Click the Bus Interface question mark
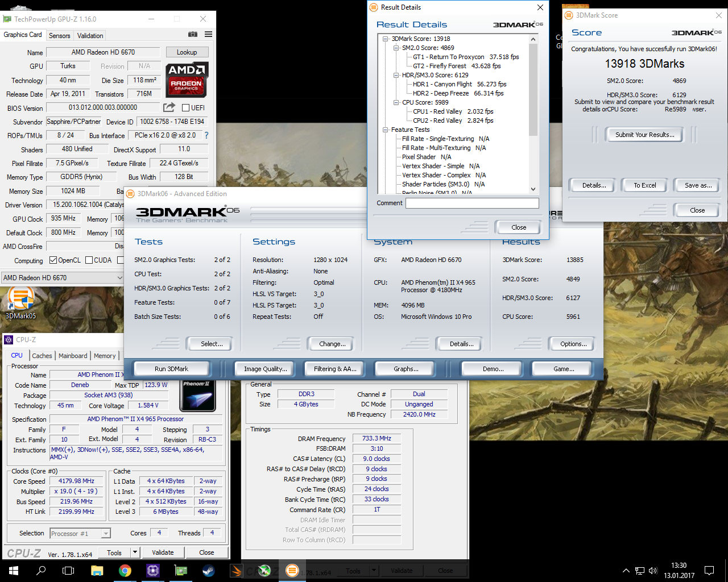 206,135
